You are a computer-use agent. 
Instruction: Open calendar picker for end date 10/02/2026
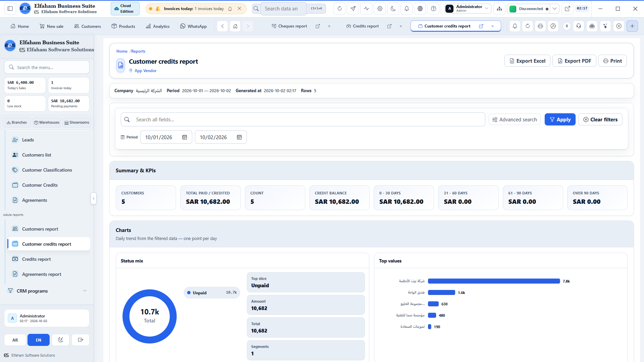coord(239,137)
